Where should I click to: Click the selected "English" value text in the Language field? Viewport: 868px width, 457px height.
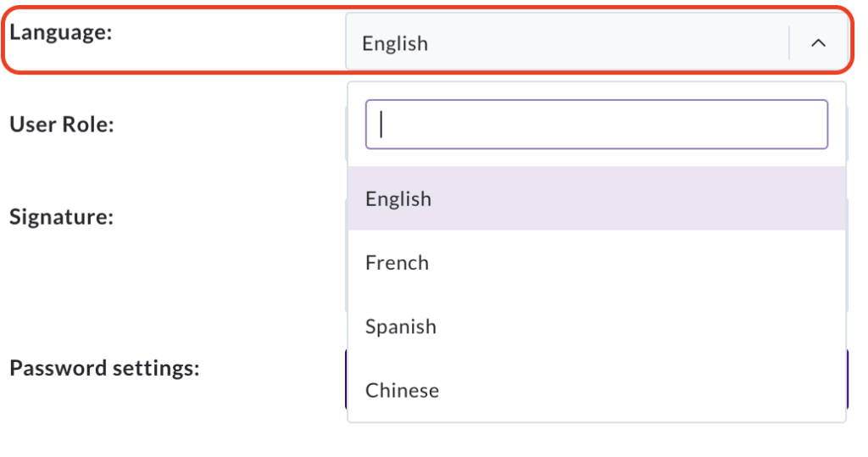(x=395, y=43)
